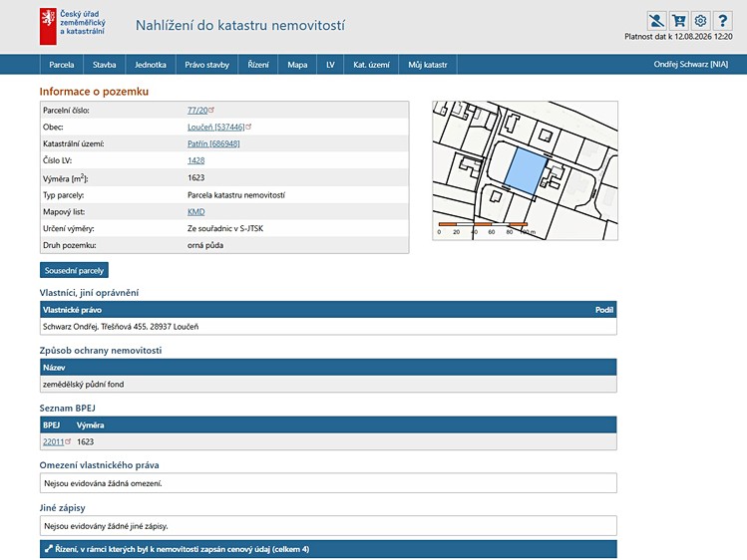This screenshot has height=560, width=747.
Task: Open the Právo stavby menu tab
Action: [207, 65]
